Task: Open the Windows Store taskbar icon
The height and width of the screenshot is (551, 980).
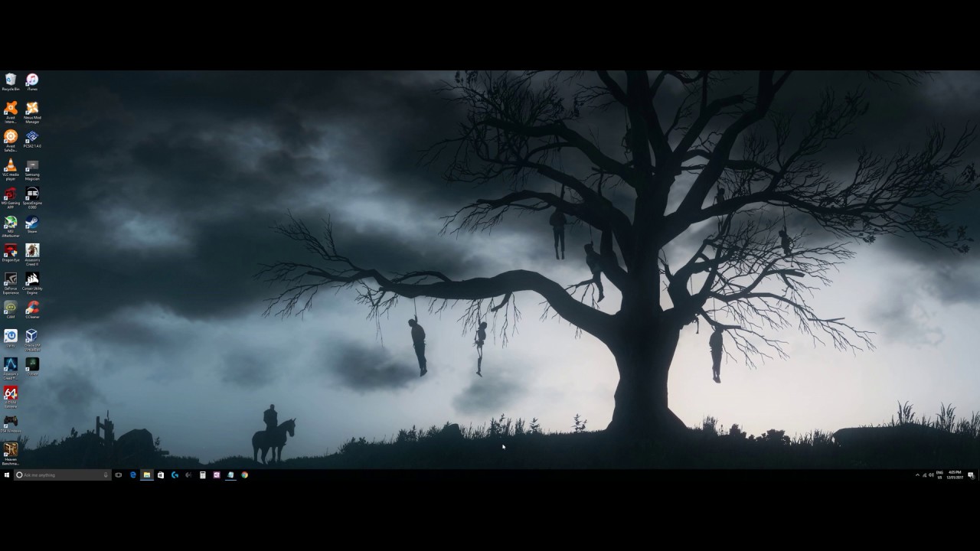Action: (161, 475)
